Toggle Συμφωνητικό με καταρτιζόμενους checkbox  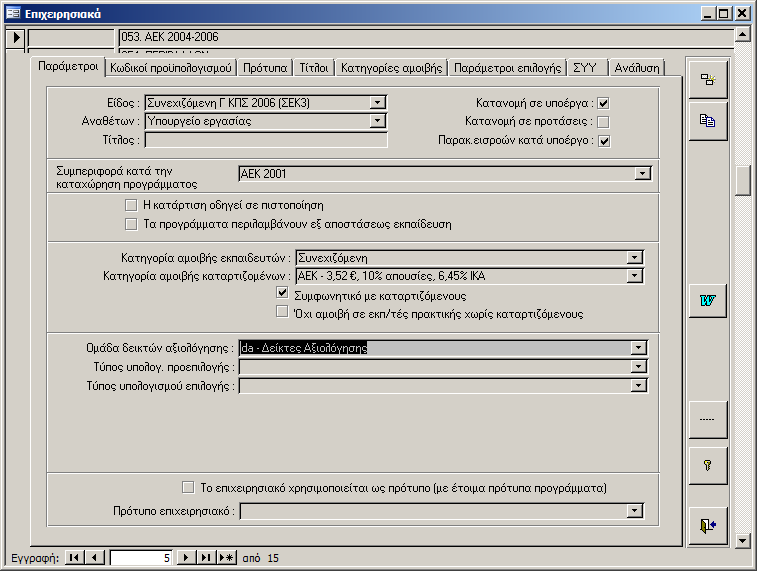pos(282,295)
